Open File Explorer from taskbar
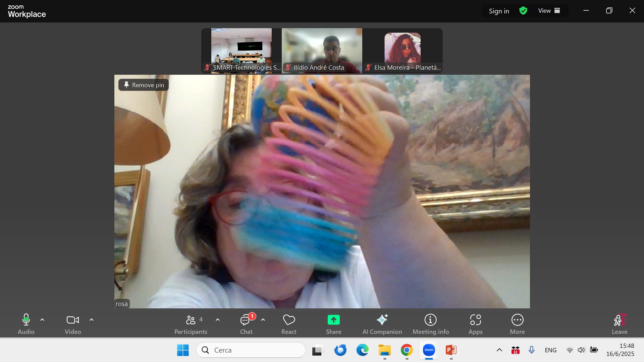 [x=384, y=350]
